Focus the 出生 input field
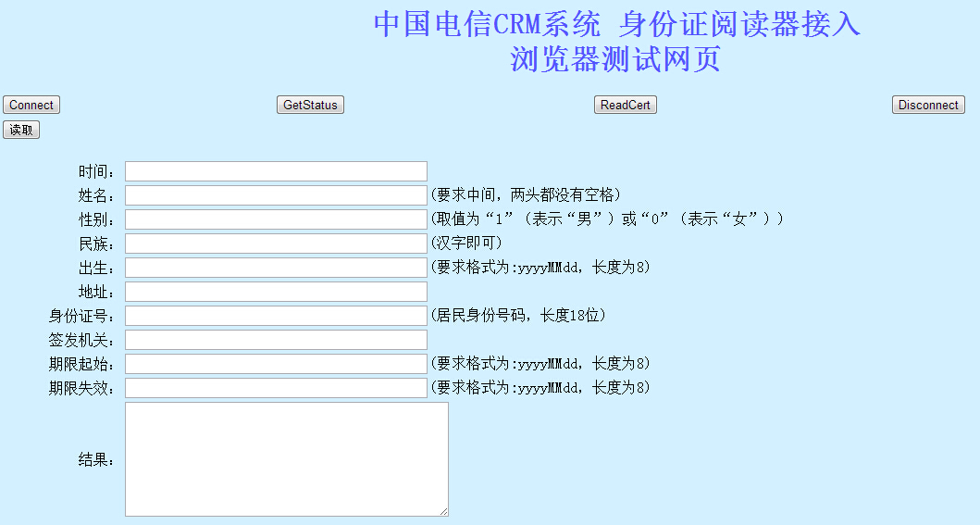 [277, 268]
